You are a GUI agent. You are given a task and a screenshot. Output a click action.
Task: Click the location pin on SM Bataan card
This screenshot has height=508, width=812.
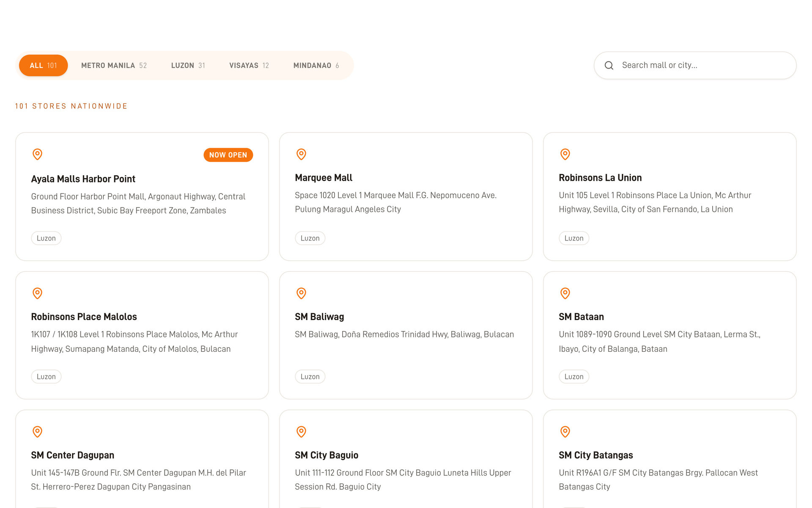pyautogui.click(x=565, y=293)
